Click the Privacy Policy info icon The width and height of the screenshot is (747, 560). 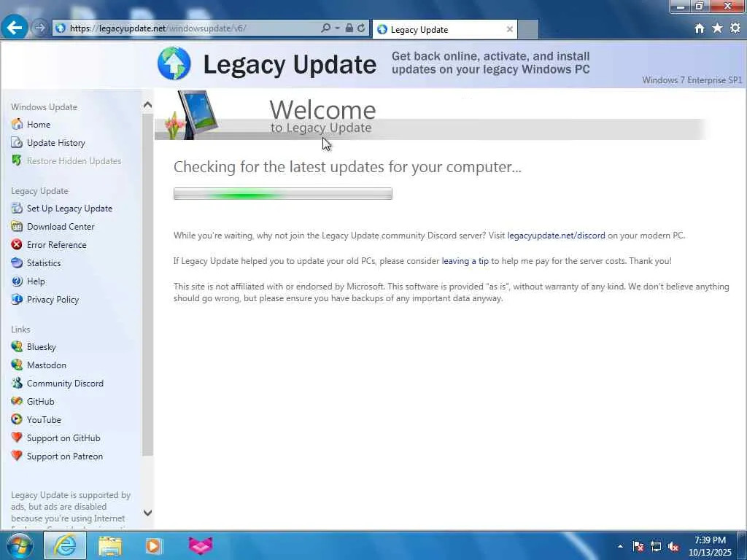click(18, 299)
